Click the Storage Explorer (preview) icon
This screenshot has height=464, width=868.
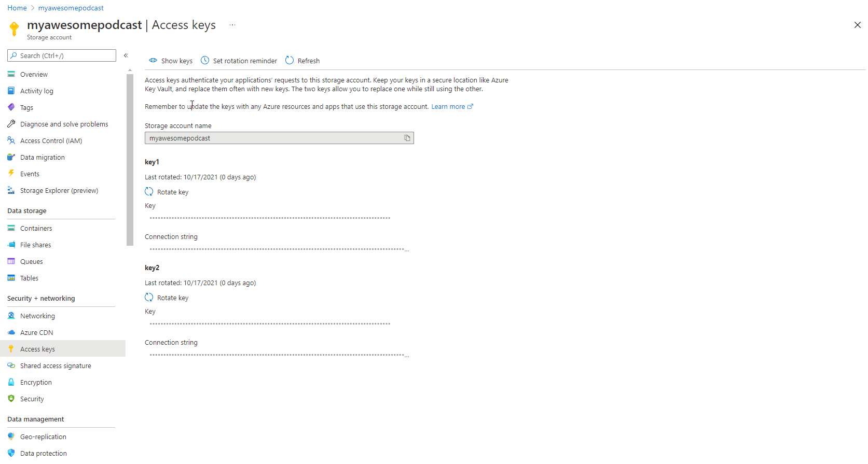[11, 190]
